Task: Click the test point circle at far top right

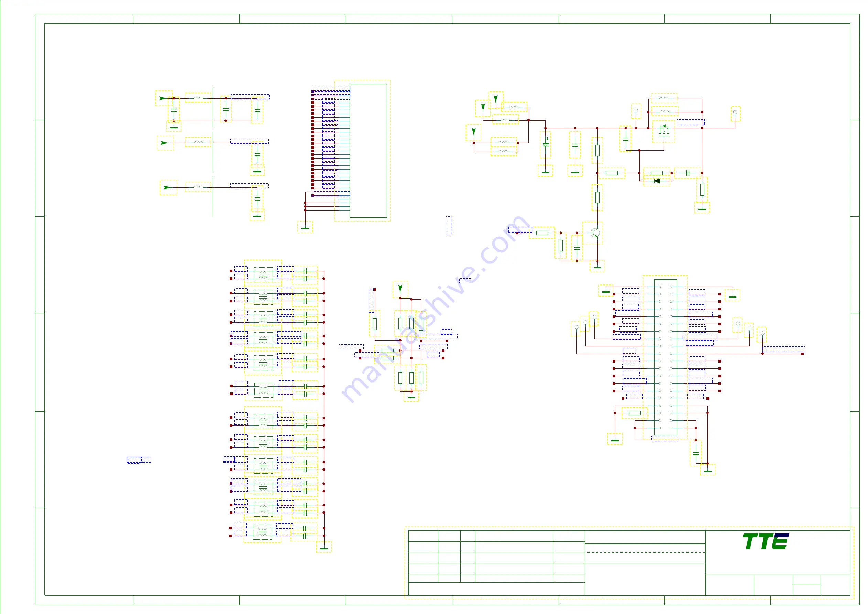Action: (x=735, y=112)
